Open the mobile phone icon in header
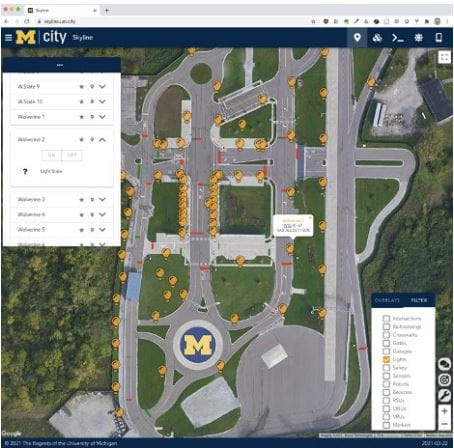The height and width of the screenshot is (448, 454). [x=439, y=37]
